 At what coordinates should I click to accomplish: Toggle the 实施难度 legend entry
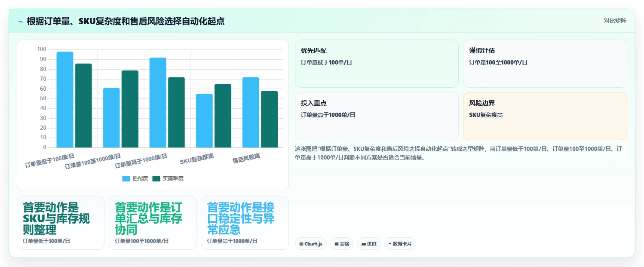[x=168, y=178]
